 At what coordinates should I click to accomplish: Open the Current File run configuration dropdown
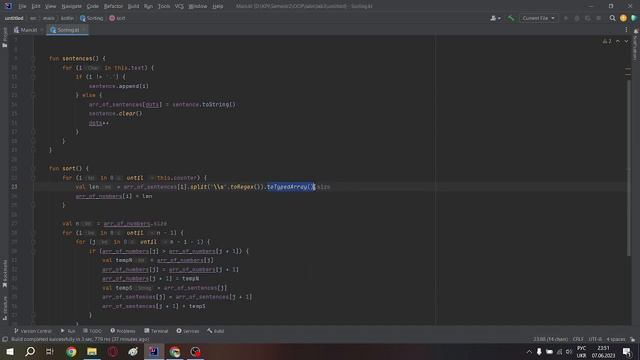[538, 18]
